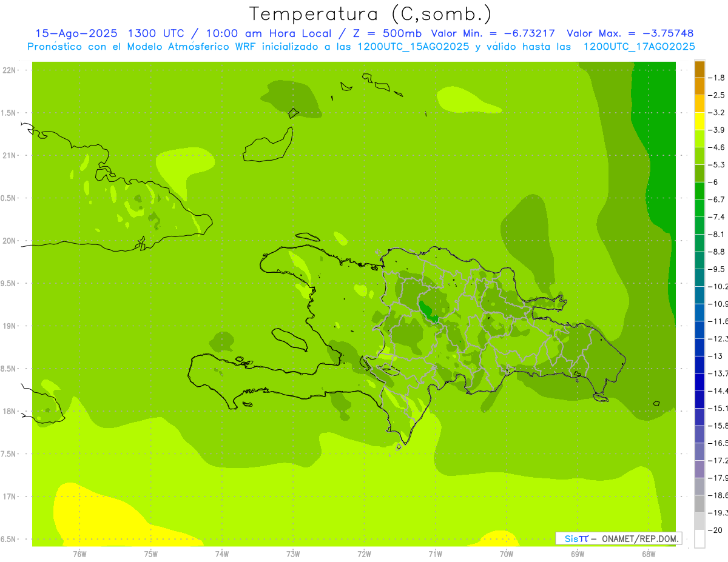
Task: Click the title 'Temperatura (C,somb.)'
Action: pos(371,13)
